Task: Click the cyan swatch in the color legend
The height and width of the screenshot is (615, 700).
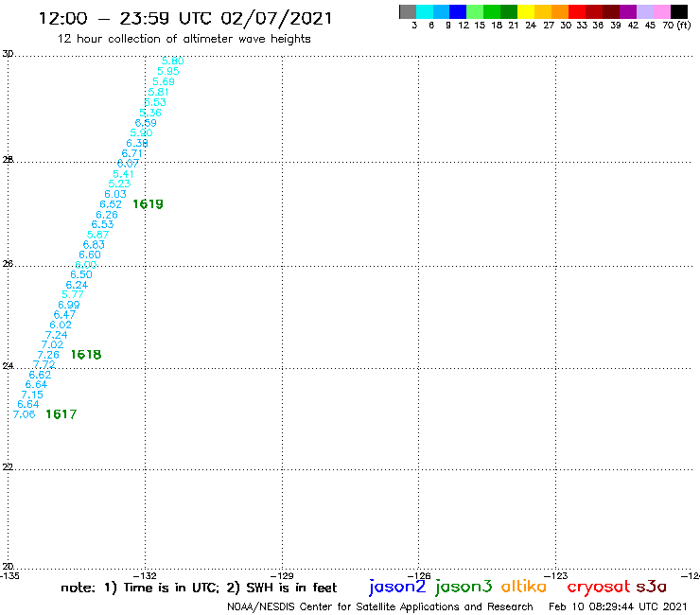Action: [425, 11]
